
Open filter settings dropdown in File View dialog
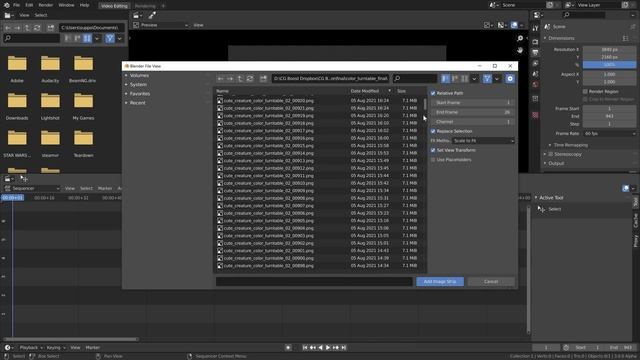pos(497,78)
